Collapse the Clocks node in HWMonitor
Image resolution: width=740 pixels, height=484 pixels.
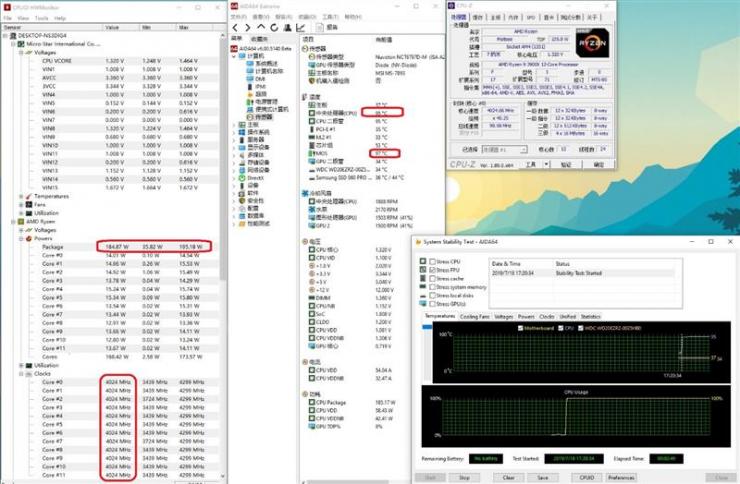[x=21, y=374]
